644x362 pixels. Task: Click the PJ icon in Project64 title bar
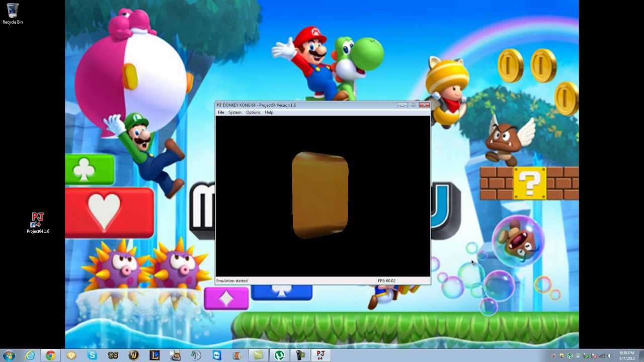219,105
